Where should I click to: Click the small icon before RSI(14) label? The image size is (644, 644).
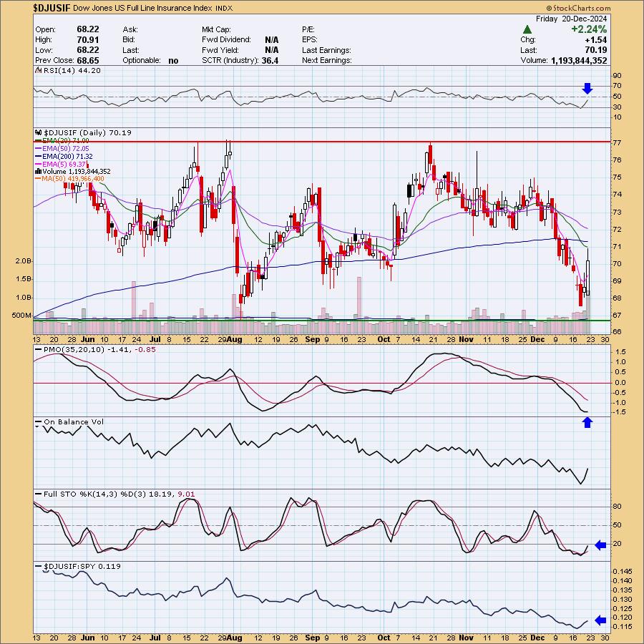(x=39, y=70)
